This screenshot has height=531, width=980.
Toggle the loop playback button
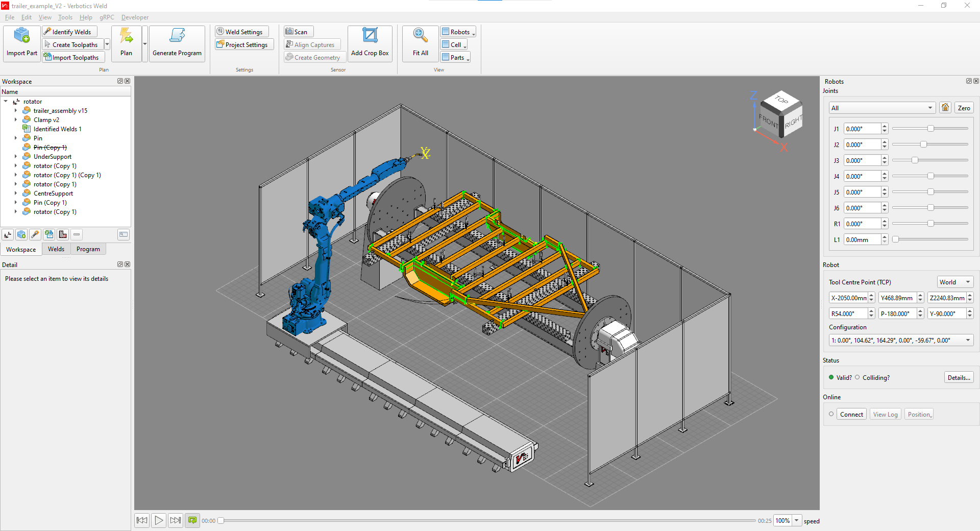click(x=192, y=520)
